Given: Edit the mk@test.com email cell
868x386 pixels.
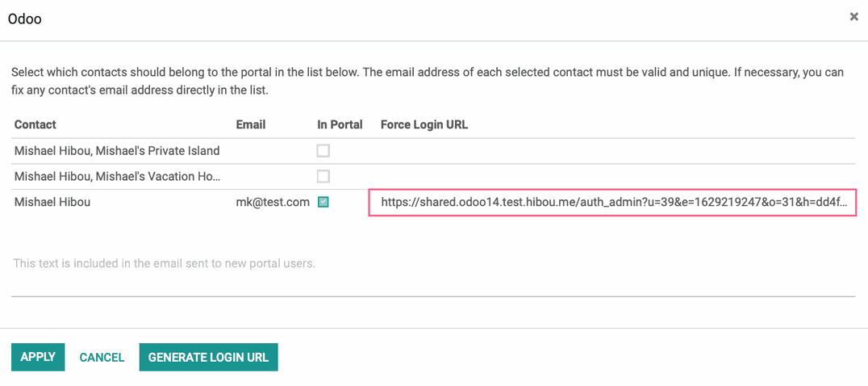Looking at the screenshot, I should point(273,203).
